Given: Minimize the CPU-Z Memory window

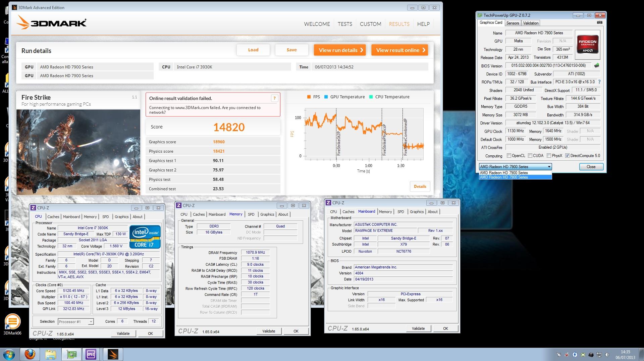Looking at the screenshot, I should pyautogui.click(x=282, y=205).
